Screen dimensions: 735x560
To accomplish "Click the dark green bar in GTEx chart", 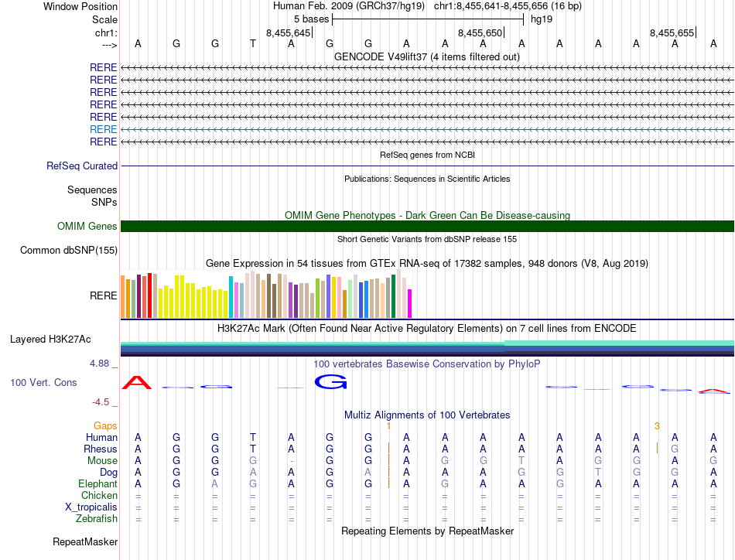I will pos(394,297).
